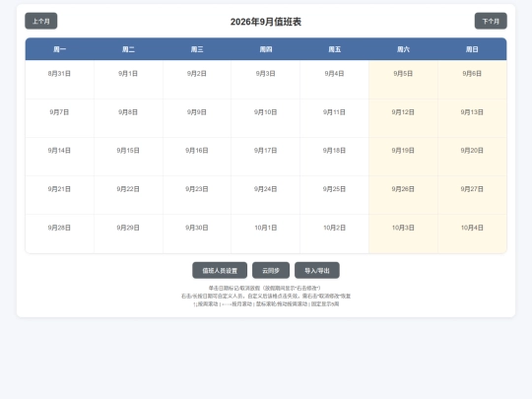Select the 9月11日 date cell
532x399 pixels.
[x=335, y=118]
